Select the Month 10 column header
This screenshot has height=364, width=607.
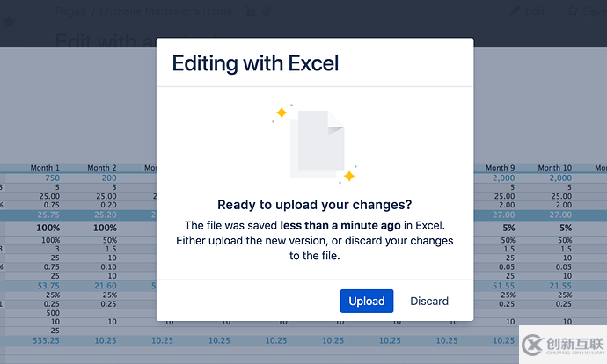tap(555, 168)
